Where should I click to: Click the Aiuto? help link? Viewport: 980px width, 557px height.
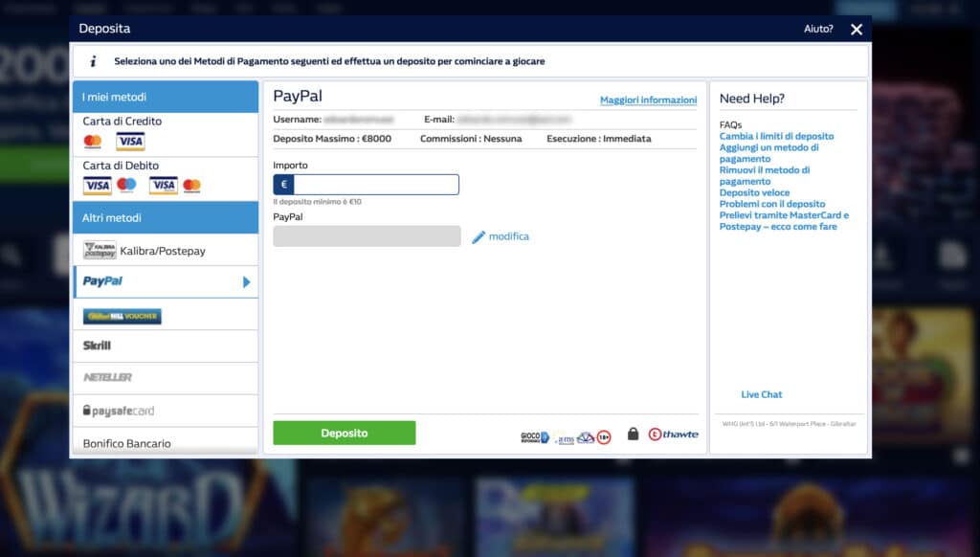tap(818, 29)
